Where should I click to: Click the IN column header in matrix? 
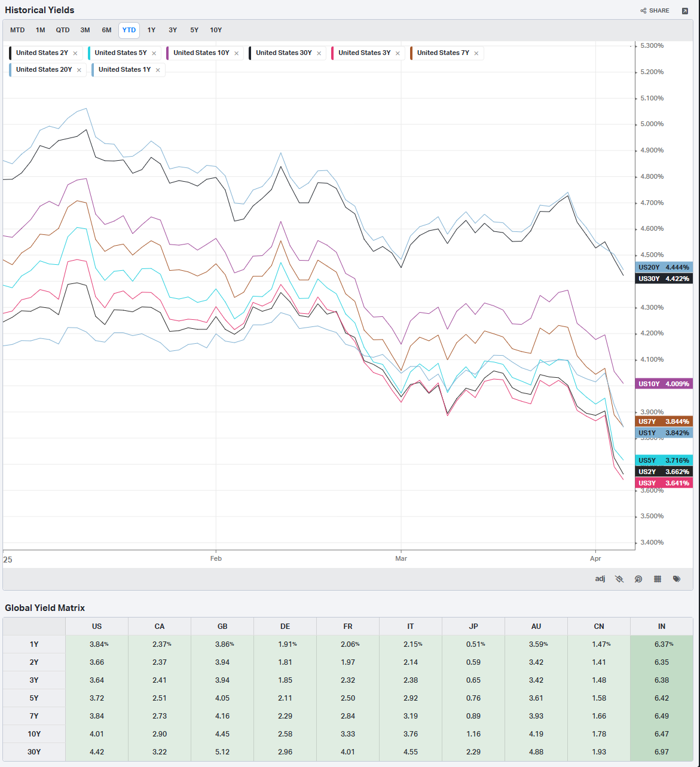(x=662, y=627)
